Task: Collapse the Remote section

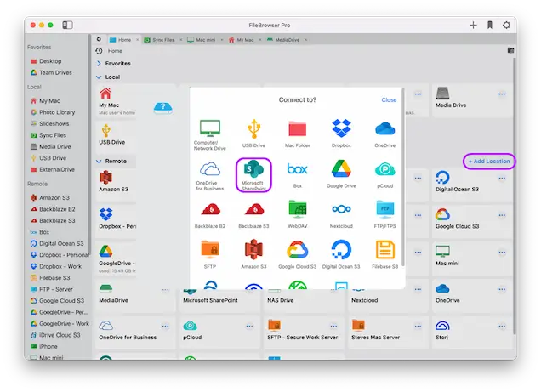Action: click(x=99, y=161)
